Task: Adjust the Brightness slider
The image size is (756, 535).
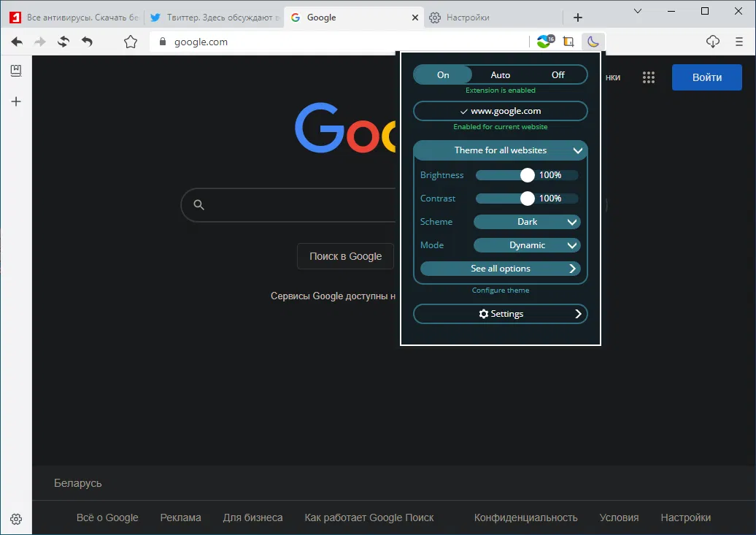Action: 527,175
